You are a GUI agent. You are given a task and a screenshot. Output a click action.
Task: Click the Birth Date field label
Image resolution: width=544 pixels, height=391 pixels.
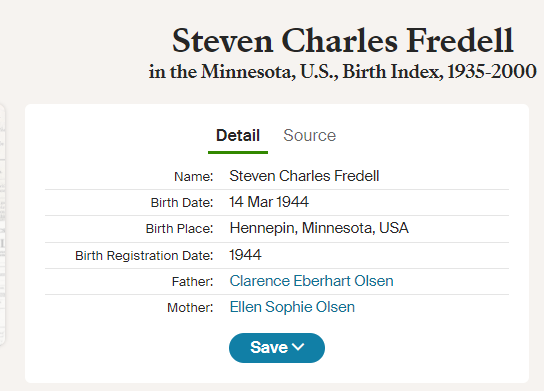click(x=182, y=203)
